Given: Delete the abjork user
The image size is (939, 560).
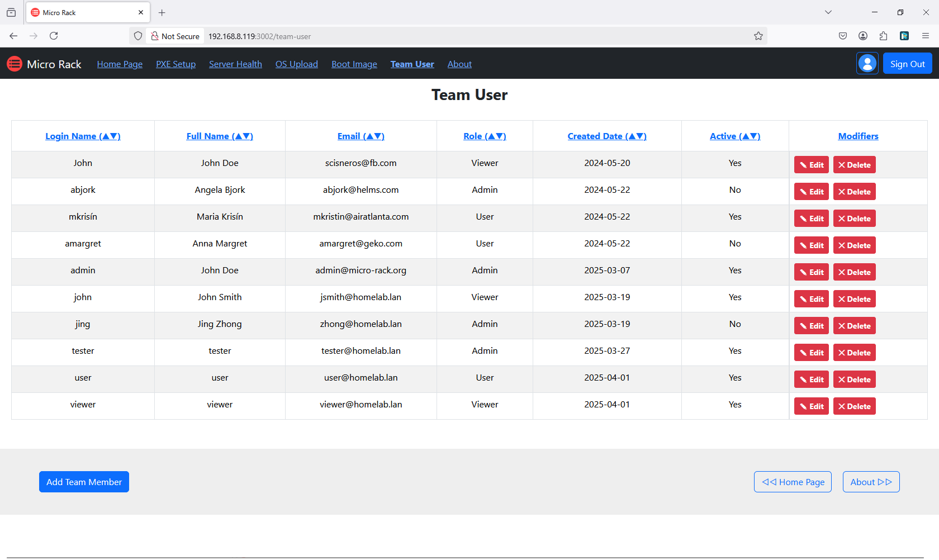Looking at the screenshot, I should 855,192.
